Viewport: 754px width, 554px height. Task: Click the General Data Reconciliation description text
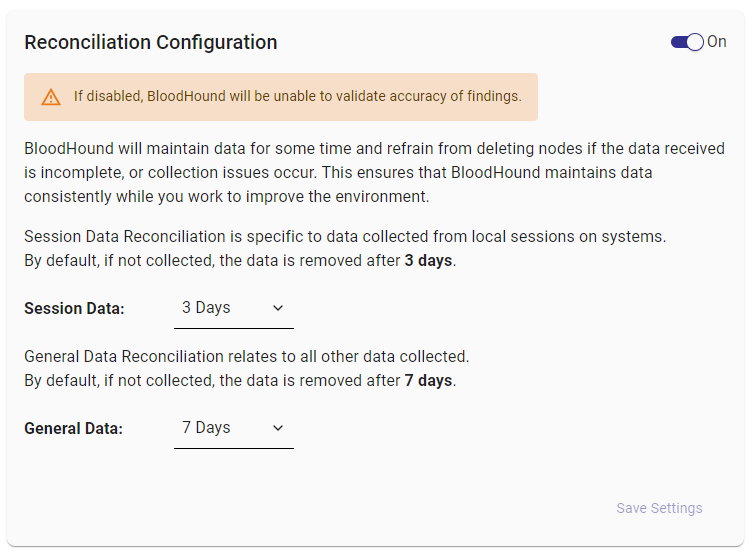(x=246, y=356)
